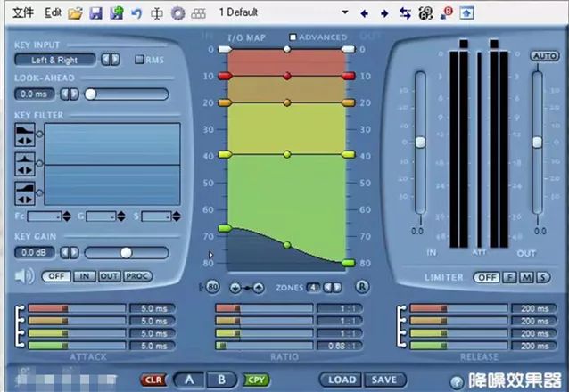569x392 pixels.
Task: Click the round R reset button
Action: (362, 287)
